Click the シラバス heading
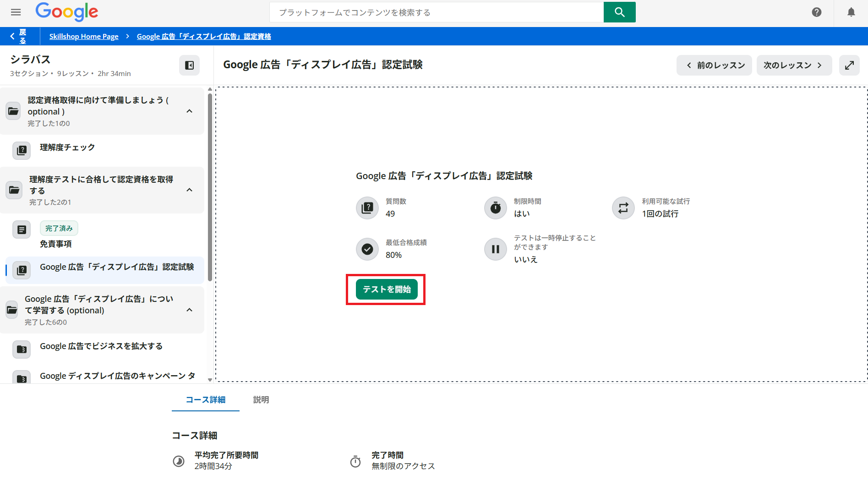The image size is (868, 486). 30,60
